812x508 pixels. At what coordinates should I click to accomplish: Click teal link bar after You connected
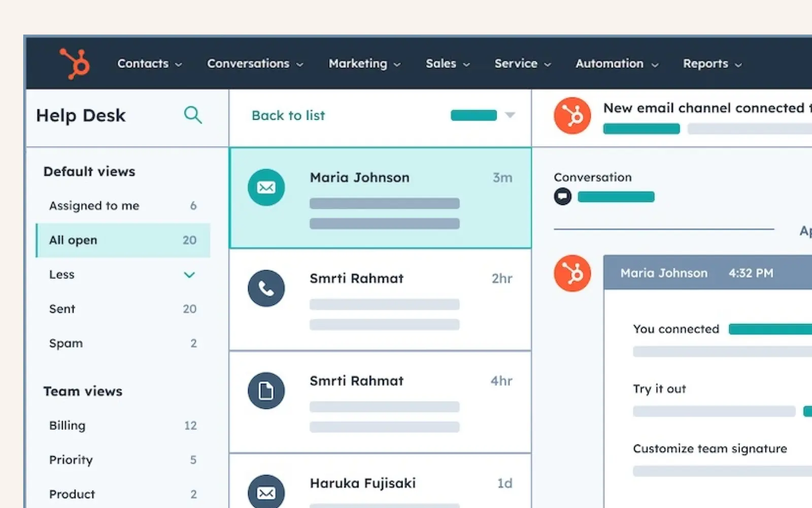[770, 329]
